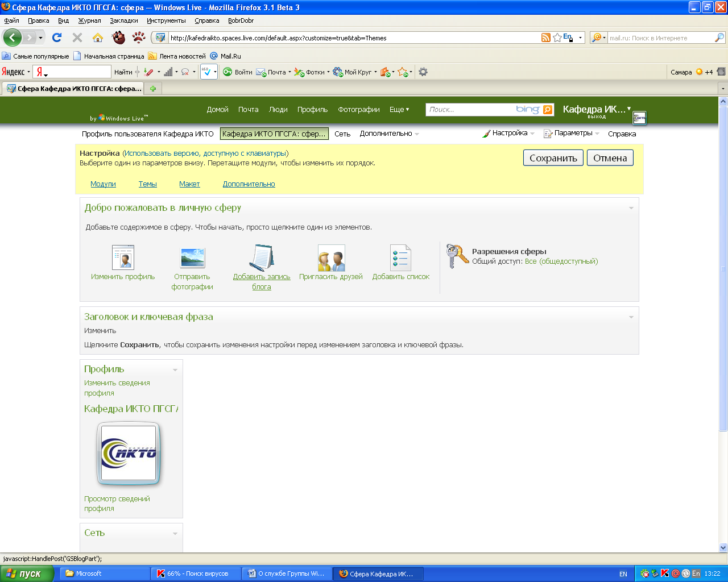The width and height of the screenshot is (728, 582).
Task: Open the Закладки menu
Action: coord(124,20)
